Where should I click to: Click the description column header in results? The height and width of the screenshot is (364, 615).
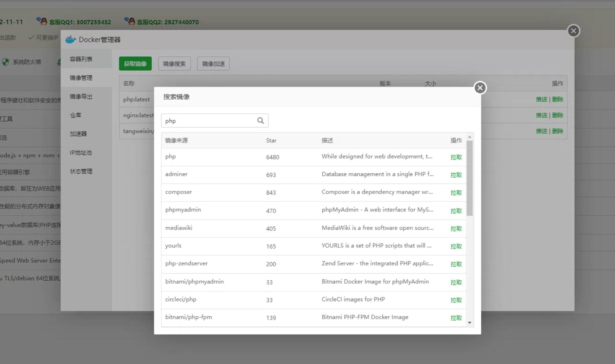(327, 140)
